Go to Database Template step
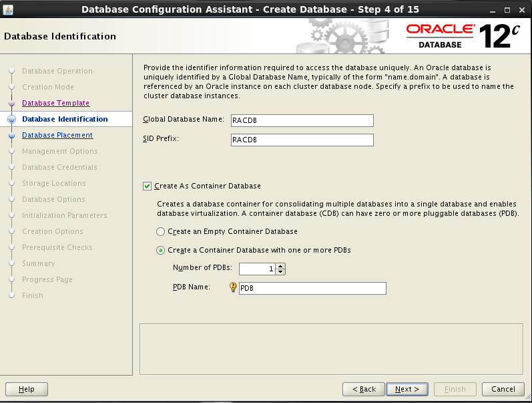Image resolution: width=532 pixels, height=403 pixels. pos(55,103)
